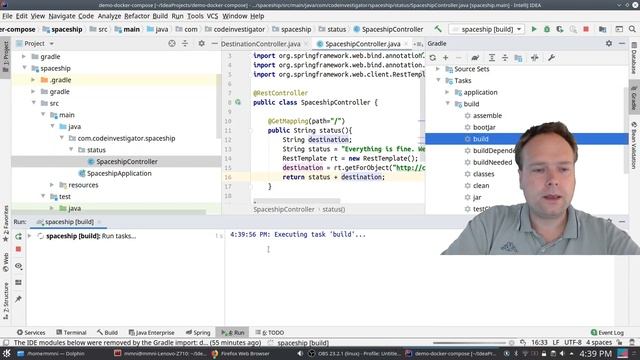This screenshot has height=360, width=640.
Task: Open the Spring tool window
Action: [198, 333]
